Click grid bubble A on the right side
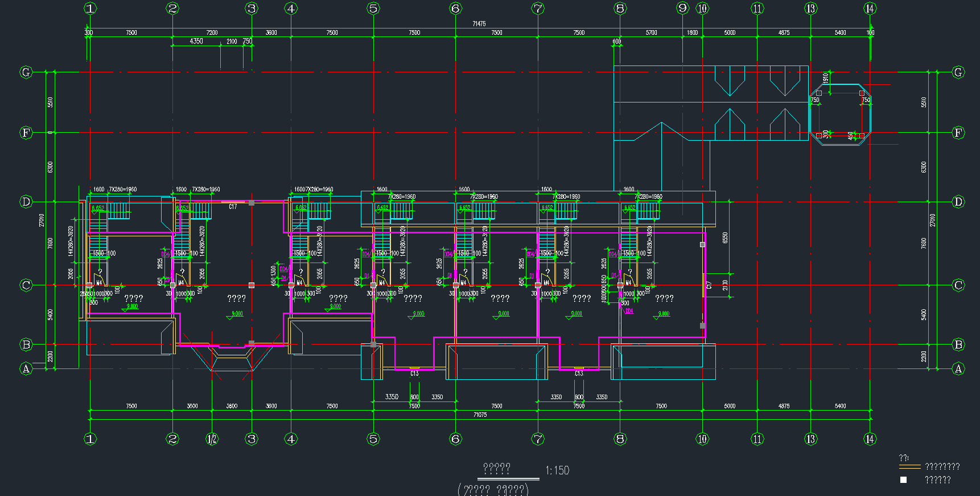The width and height of the screenshot is (980, 496). (x=958, y=369)
